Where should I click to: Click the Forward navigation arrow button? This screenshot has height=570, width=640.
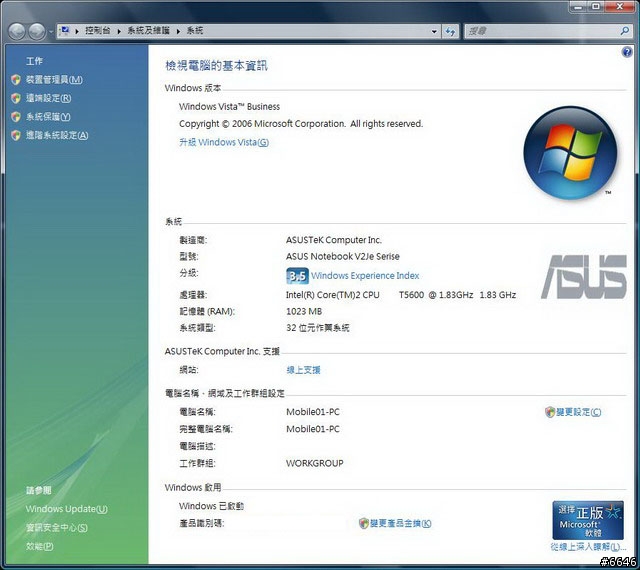coord(37,31)
